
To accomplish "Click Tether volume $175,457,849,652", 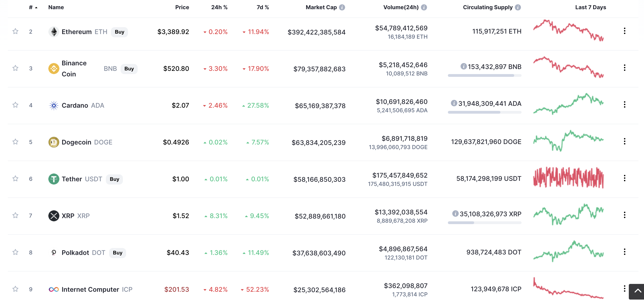I will point(400,175).
